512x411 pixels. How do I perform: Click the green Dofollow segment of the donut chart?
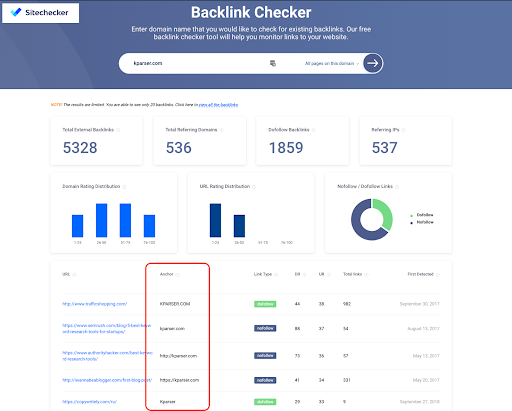(385, 212)
